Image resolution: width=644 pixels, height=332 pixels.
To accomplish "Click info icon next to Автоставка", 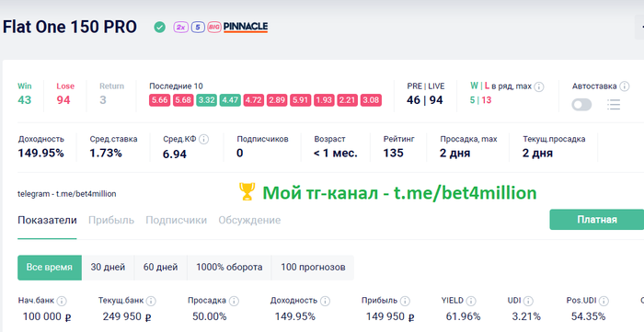I will tap(625, 86).
